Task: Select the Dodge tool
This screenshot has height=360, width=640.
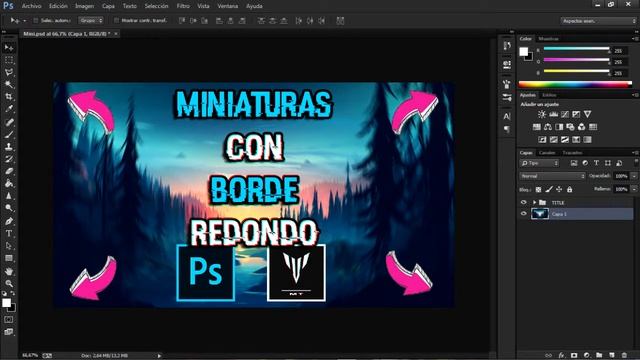Action: coord(9,208)
